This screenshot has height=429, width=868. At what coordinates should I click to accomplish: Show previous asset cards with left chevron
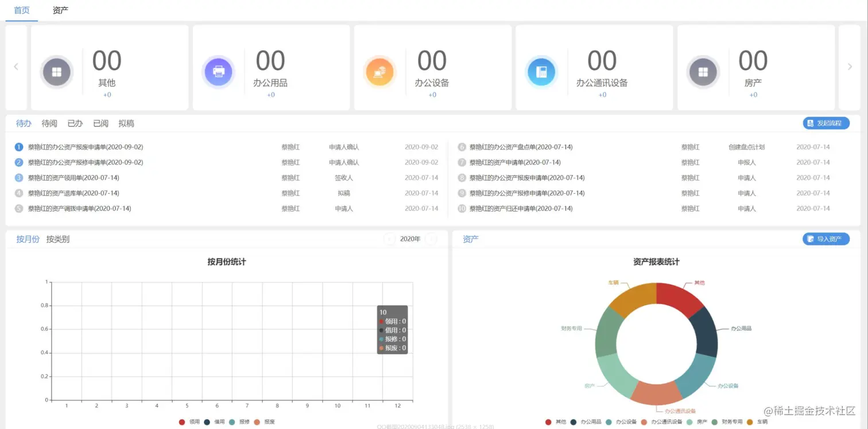16,67
